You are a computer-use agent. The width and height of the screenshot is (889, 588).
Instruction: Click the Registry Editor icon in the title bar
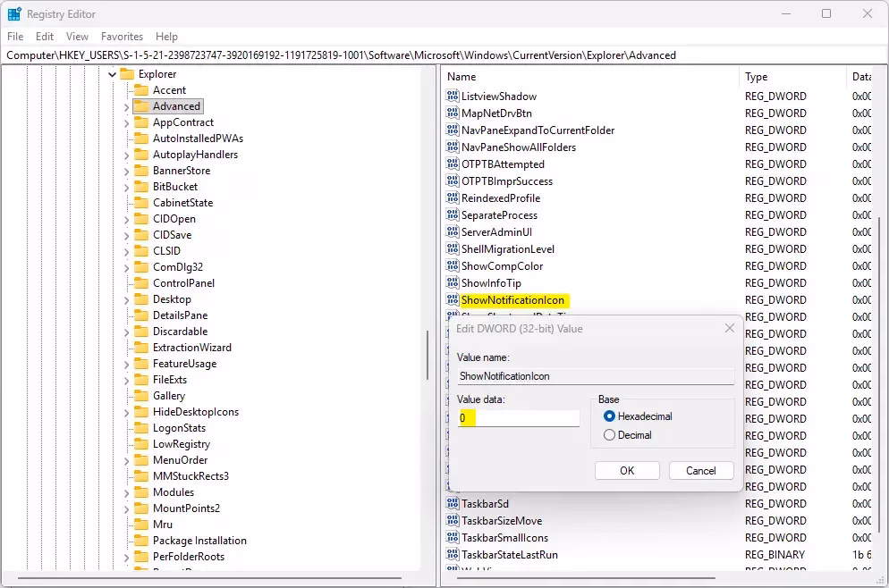[13, 13]
